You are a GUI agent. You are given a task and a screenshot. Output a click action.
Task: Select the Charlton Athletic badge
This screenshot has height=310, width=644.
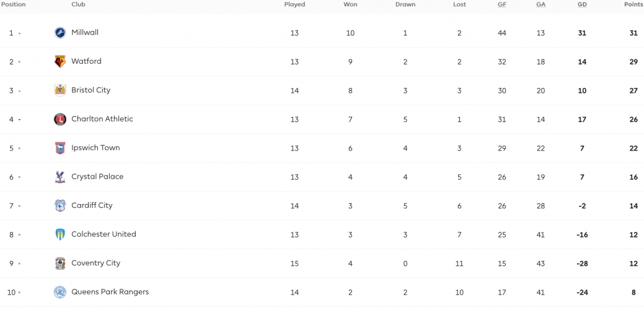coord(60,119)
